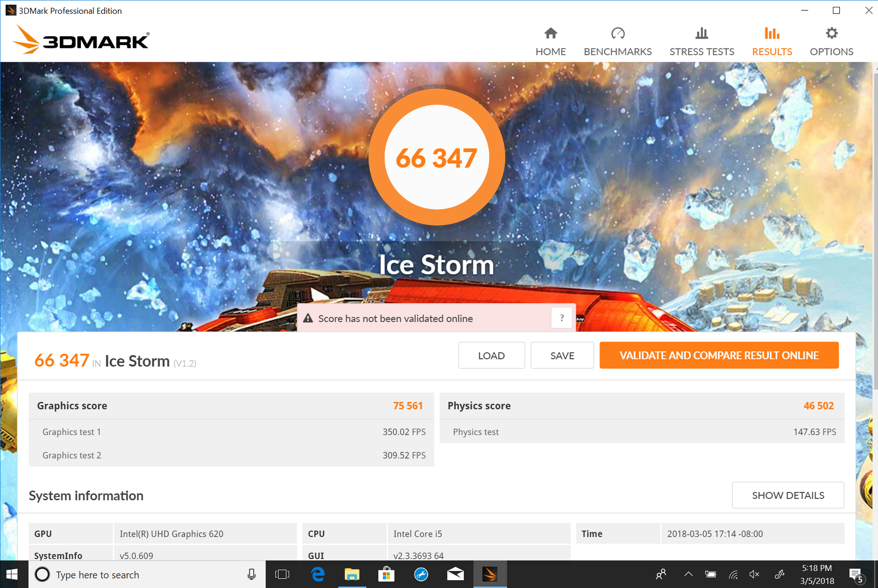
Task: Load a saved result with LOAD
Action: 491,355
